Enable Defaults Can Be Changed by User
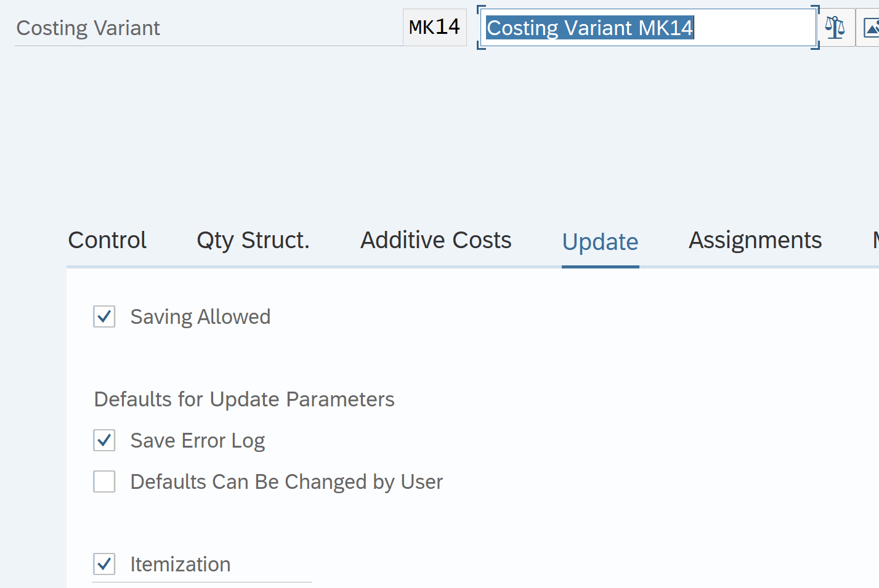879x588 pixels. pos(104,481)
